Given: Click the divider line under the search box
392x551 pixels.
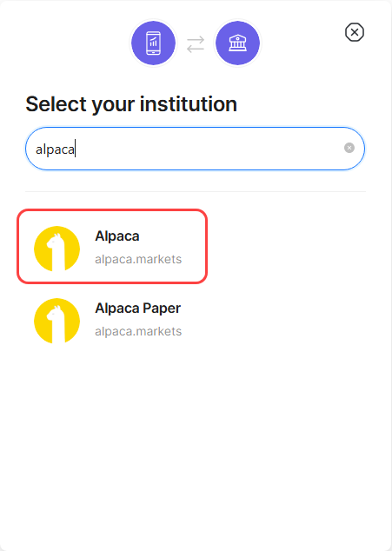Looking at the screenshot, I should [196, 192].
